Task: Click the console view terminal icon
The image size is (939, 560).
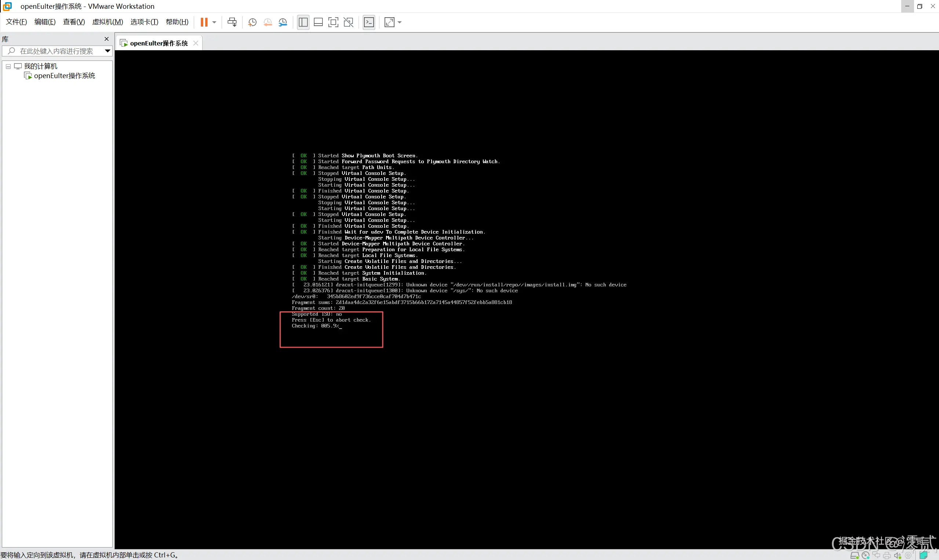Action: (x=369, y=22)
